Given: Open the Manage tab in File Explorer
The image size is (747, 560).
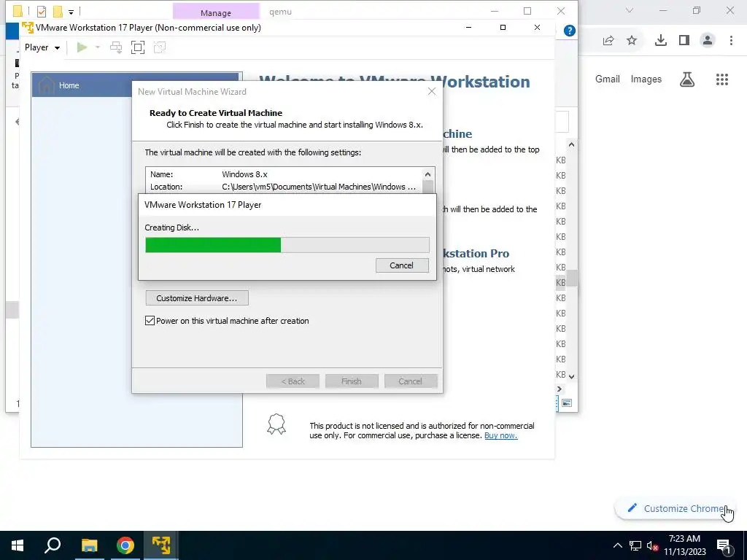Looking at the screenshot, I should (x=216, y=13).
